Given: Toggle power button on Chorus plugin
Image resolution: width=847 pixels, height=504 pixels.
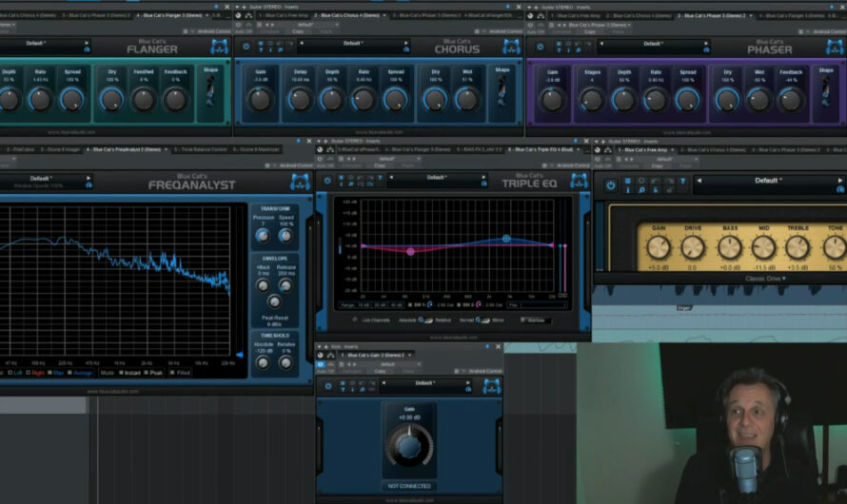Looking at the screenshot, I should (246, 47).
